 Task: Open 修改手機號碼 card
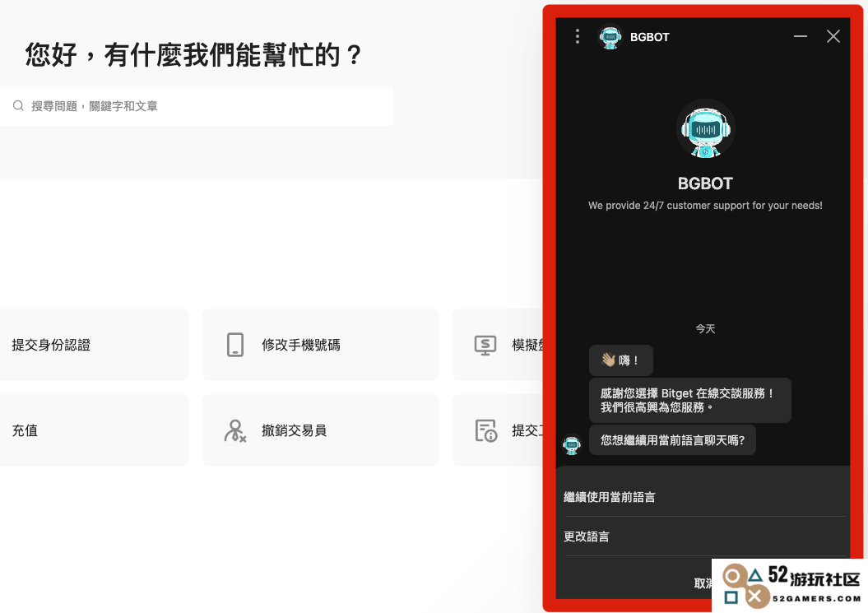click(x=321, y=345)
